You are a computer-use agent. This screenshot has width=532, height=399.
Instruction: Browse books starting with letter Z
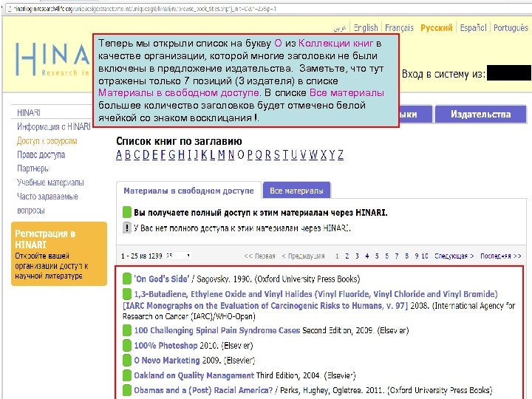[341, 154]
